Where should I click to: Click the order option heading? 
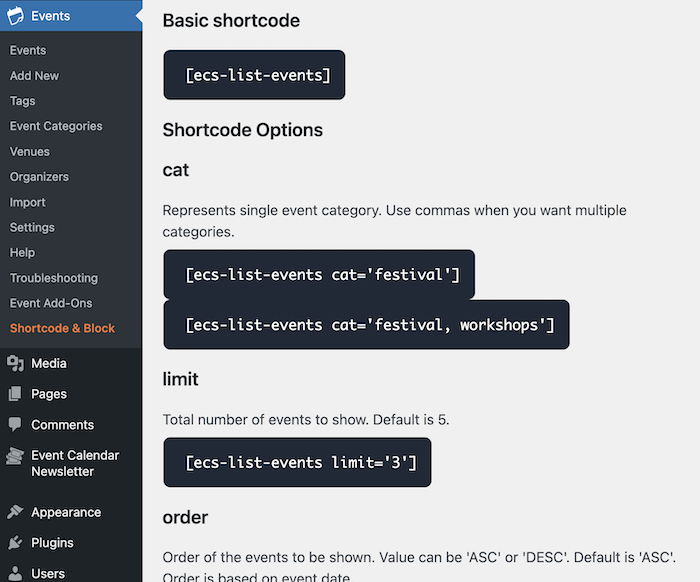(x=185, y=517)
